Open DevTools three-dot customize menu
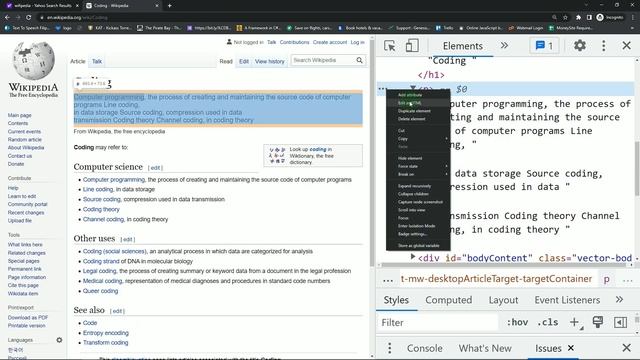Screen dimensions: 640x360 pyautogui.click(x=604, y=45)
